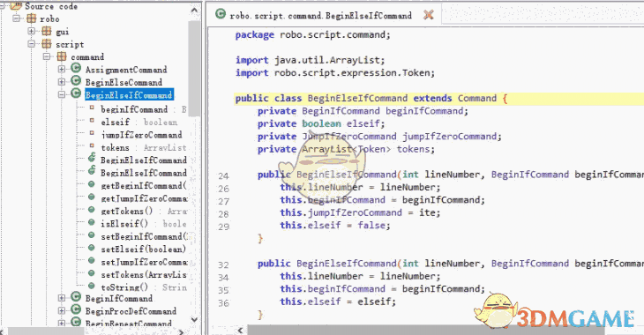Close the BeginElseIfCommand editor tab

(429, 15)
